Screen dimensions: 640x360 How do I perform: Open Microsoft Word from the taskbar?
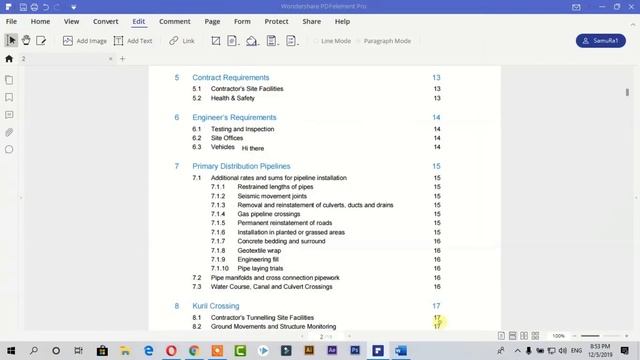pos(401,351)
